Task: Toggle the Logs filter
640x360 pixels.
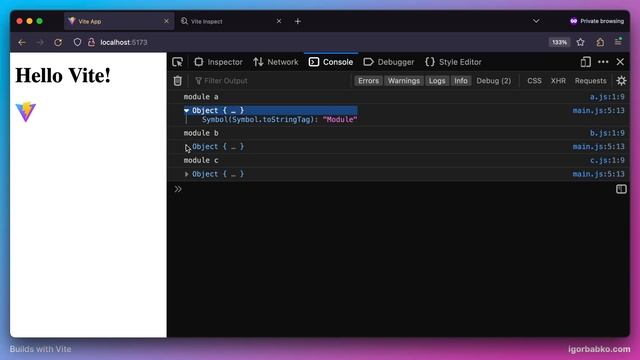Action: pyautogui.click(x=437, y=81)
